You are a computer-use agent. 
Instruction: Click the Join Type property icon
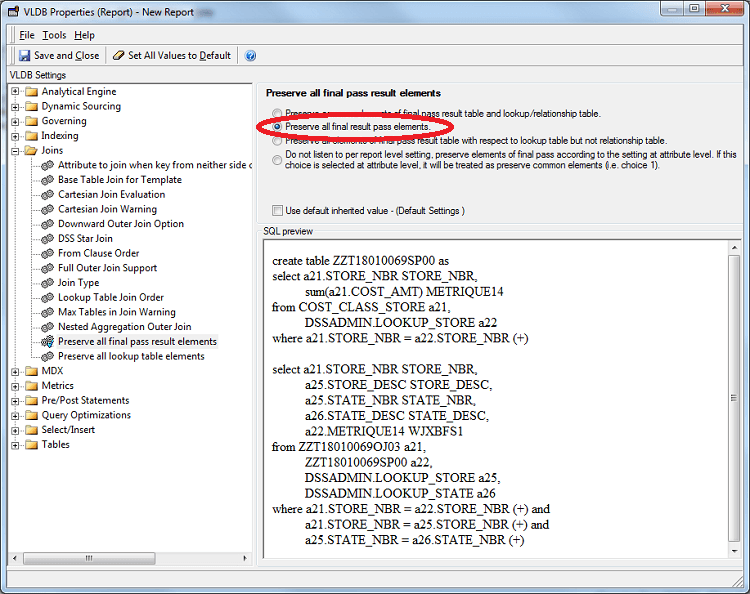(47, 283)
